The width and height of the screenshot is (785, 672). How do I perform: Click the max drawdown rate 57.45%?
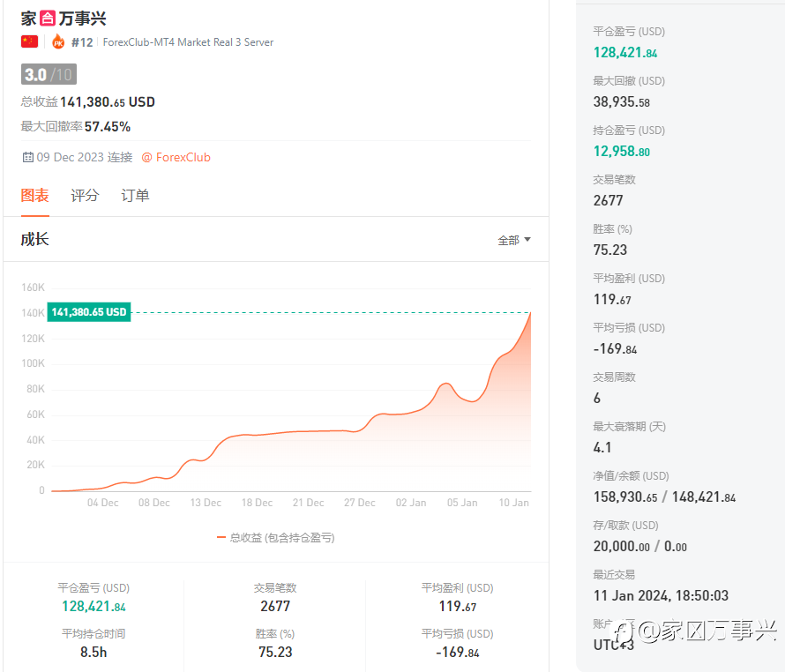coord(108,127)
